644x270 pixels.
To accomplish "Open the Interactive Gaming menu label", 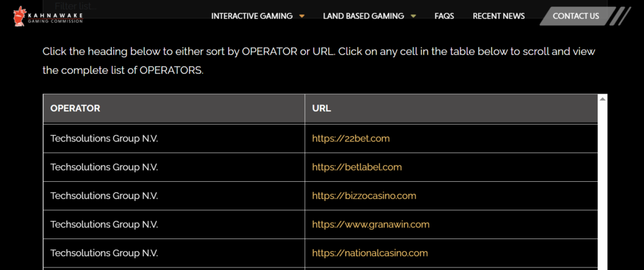I will click(252, 16).
